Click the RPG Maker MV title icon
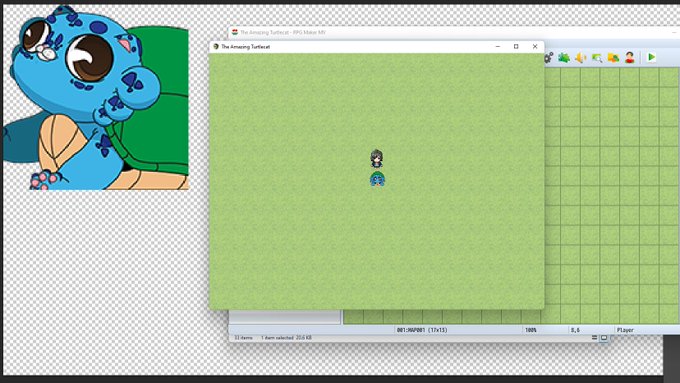The image size is (680, 383). pyautogui.click(x=235, y=32)
